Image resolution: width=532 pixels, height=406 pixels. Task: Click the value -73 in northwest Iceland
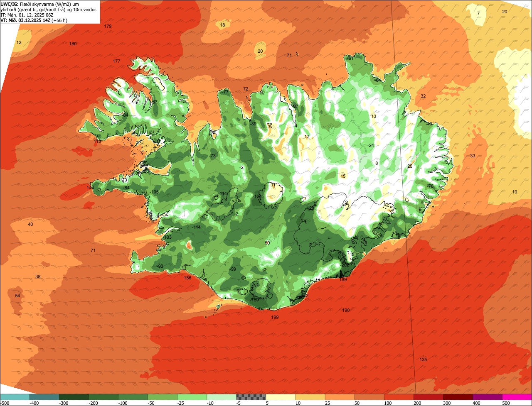tap(212, 156)
